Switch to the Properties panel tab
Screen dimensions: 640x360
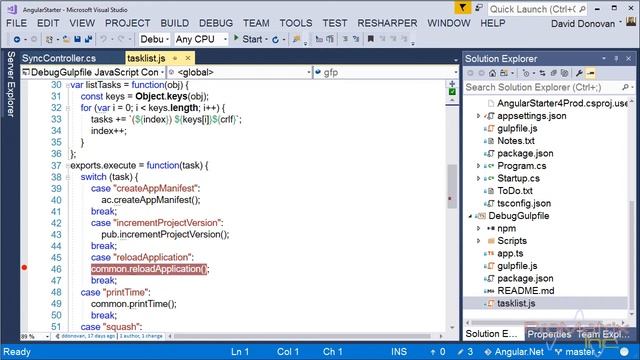pos(549,334)
